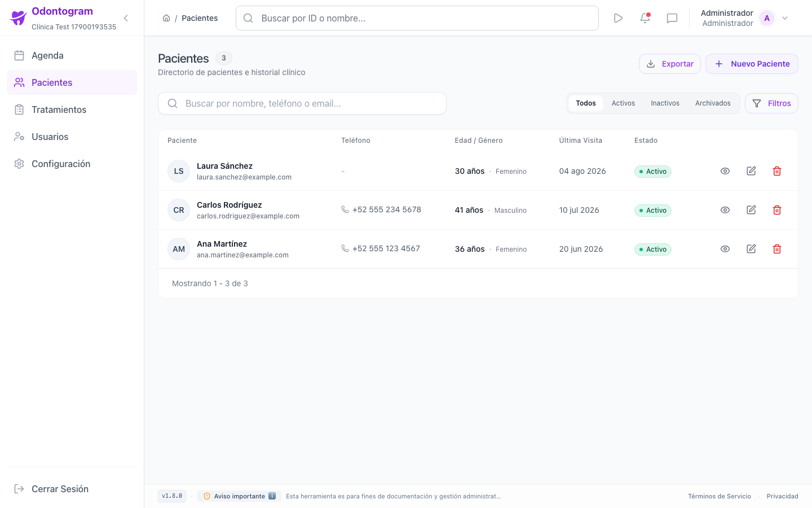Go to home via breadcrumb house icon
The width and height of the screenshot is (812, 508).
pyautogui.click(x=166, y=18)
